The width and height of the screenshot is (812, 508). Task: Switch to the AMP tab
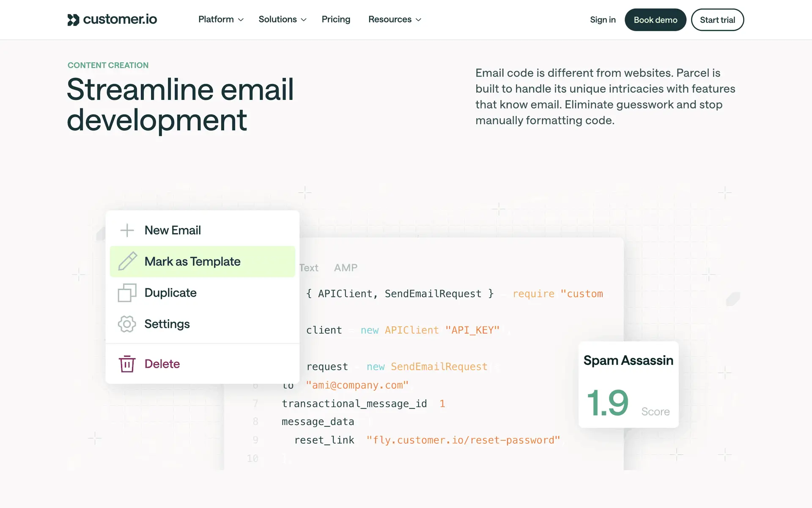point(346,268)
